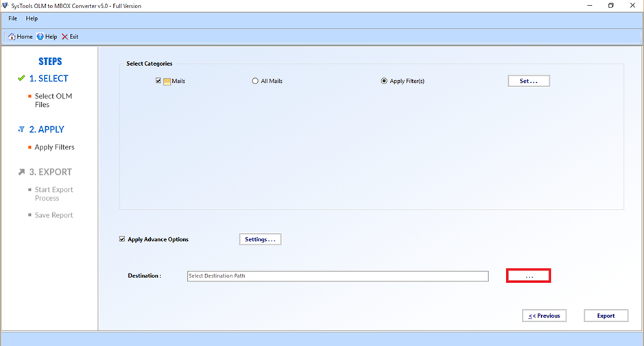
Task: Click the Select Destination Path field
Action: click(337, 276)
